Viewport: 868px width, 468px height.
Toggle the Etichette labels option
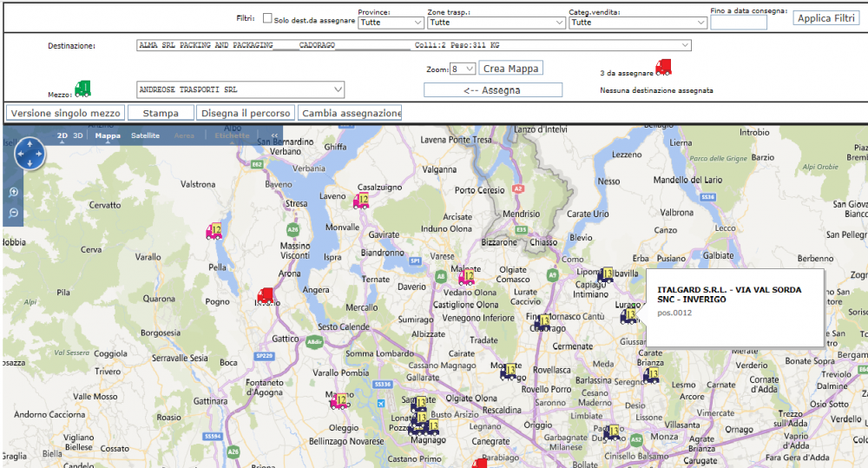click(x=232, y=135)
